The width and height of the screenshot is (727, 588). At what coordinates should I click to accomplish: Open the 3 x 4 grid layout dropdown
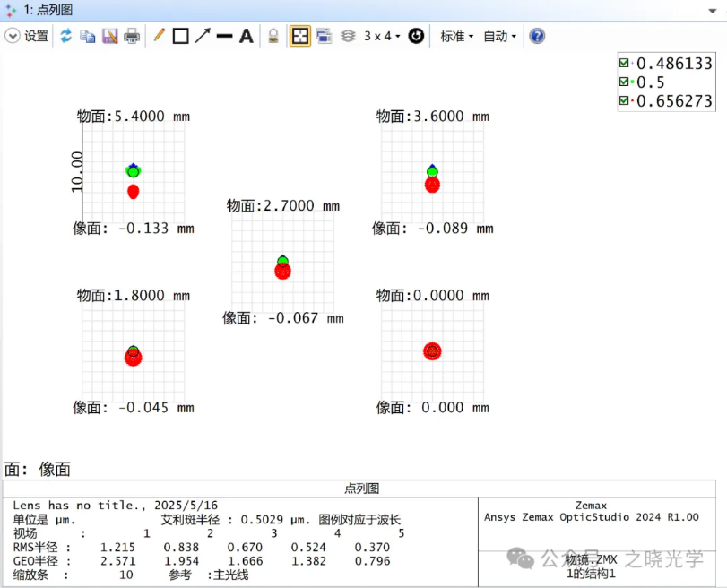point(382,36)
